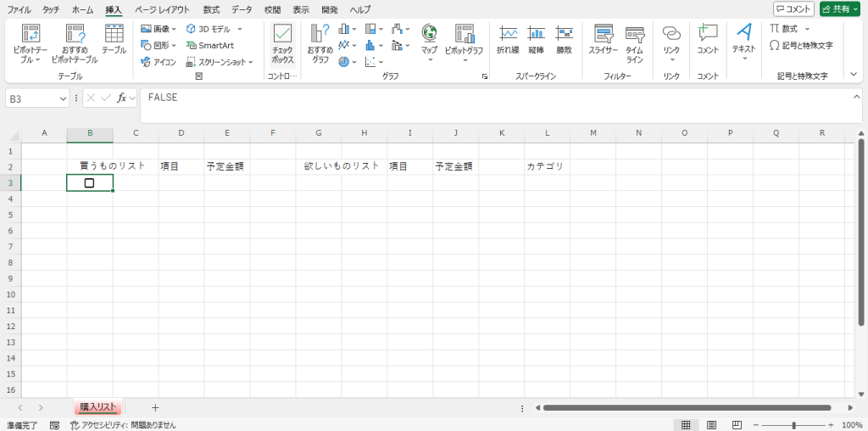Click the コメント button at top right
Viewport: 868px width, 431px height.
coord(793,8)
